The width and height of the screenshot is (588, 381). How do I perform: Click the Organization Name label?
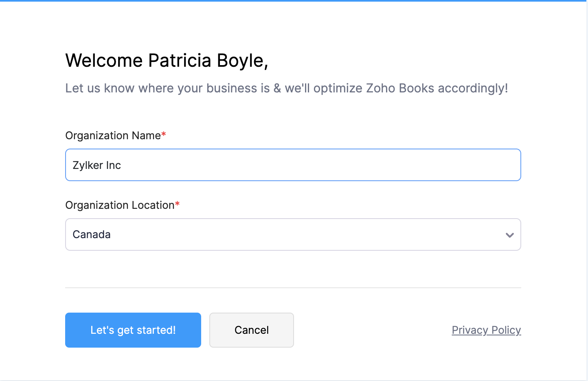[x=113, y=136]
